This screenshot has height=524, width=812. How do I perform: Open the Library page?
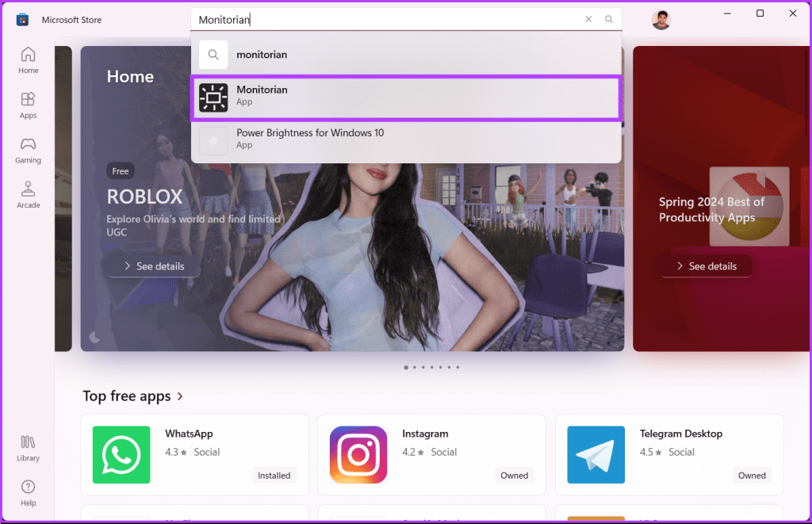point(28,448)
